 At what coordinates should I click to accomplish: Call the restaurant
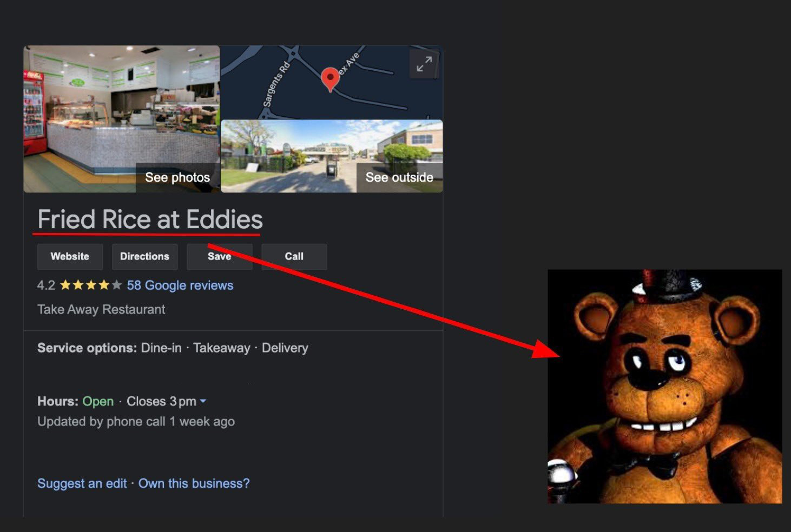click(294, 256)
